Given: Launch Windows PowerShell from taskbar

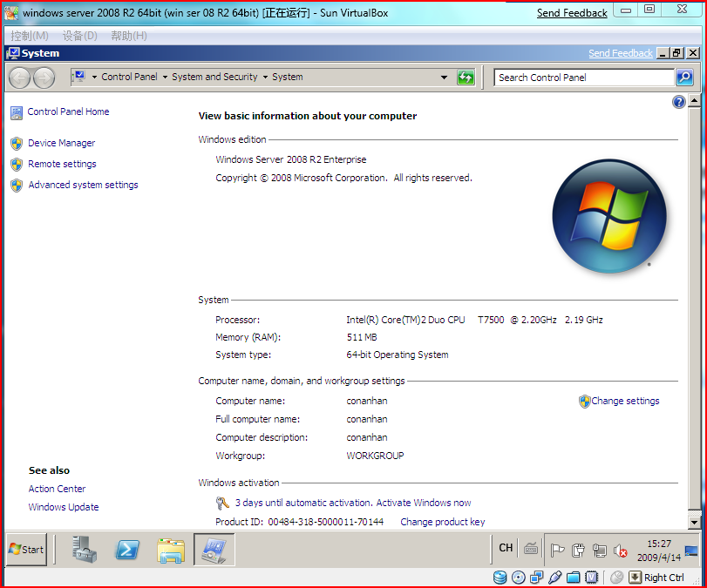Looking at the screenshot, I should tap(127, 550).
